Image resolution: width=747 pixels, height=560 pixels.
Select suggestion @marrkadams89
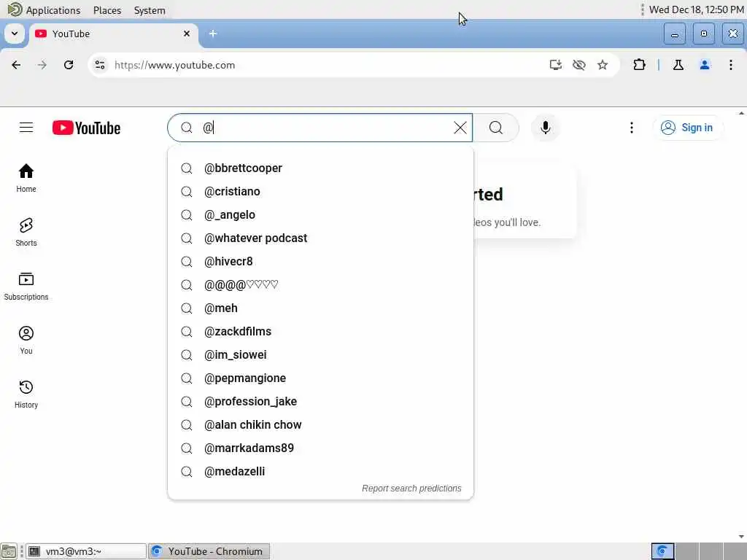321,448
